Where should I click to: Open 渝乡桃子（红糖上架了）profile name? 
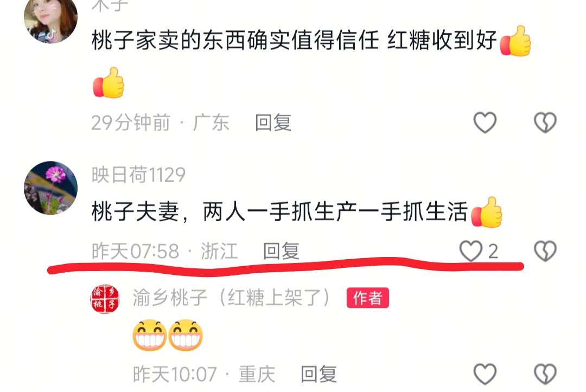(x=232, y=298)
